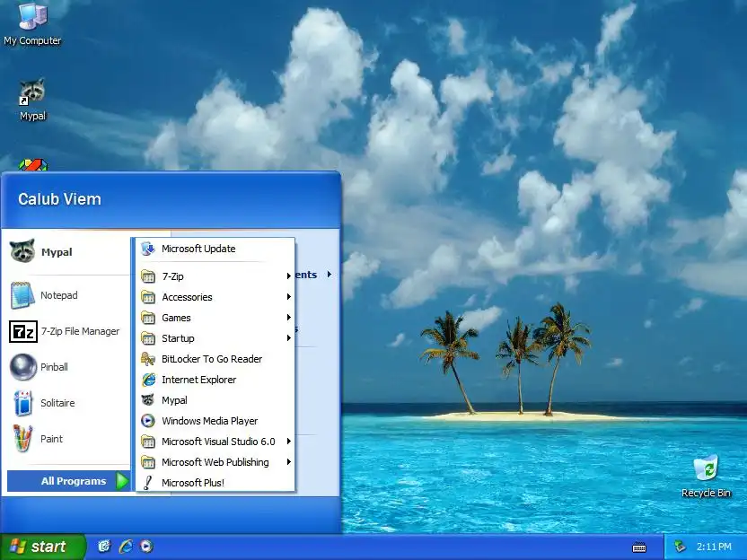Viewport: 747px width, 560px height.
Task: Click the 7-Zip File Manager label
Action: pos(80,331)
